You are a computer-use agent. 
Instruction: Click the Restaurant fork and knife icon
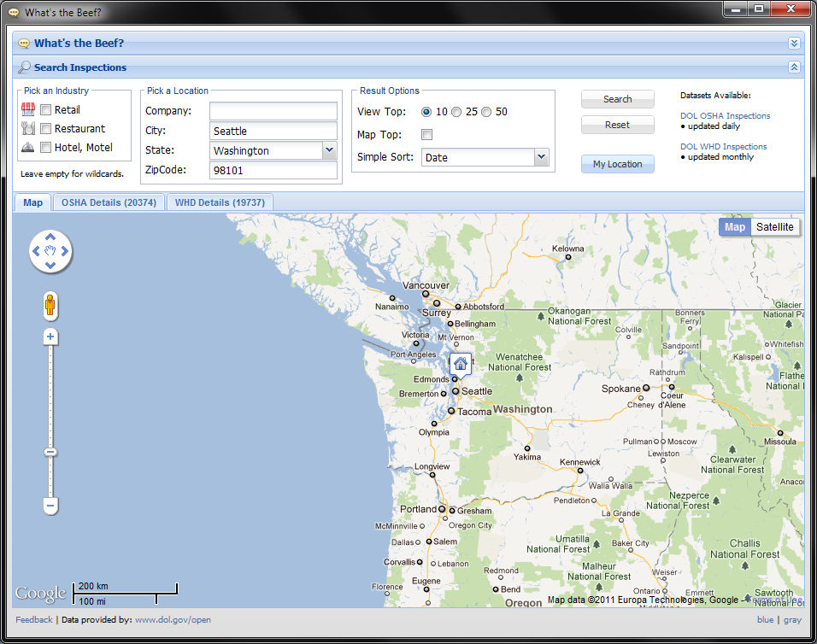(x=28, y=128)
